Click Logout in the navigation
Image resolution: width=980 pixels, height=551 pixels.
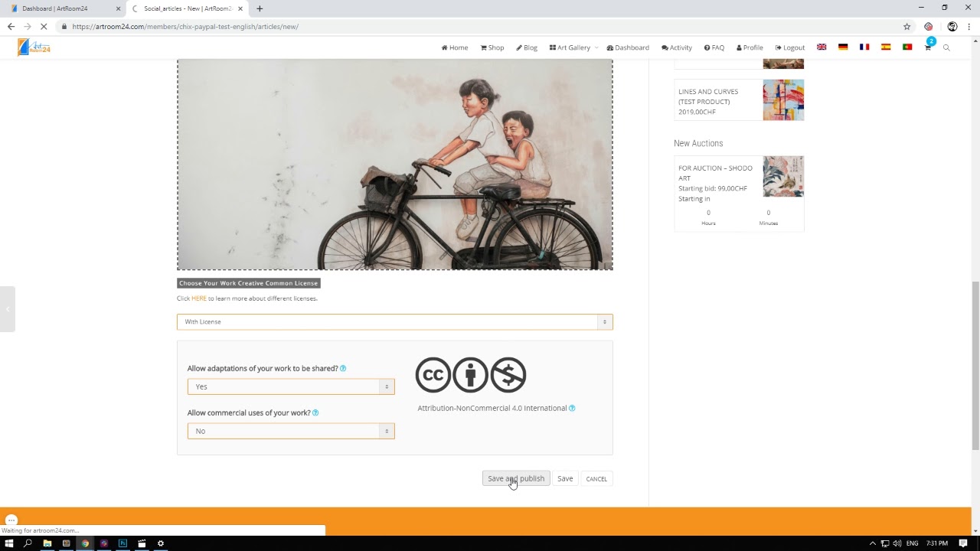tap(790, 47)
